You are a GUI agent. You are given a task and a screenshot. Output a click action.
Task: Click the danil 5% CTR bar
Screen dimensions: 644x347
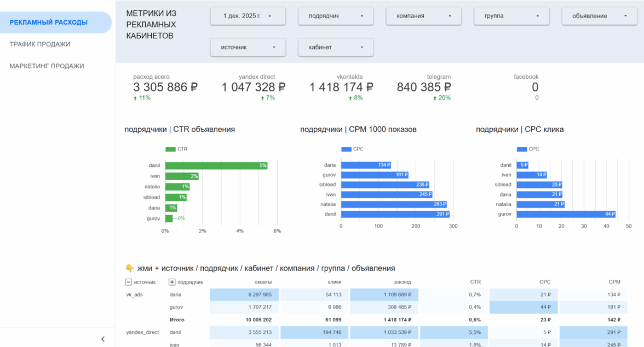[x=216, y=165]
